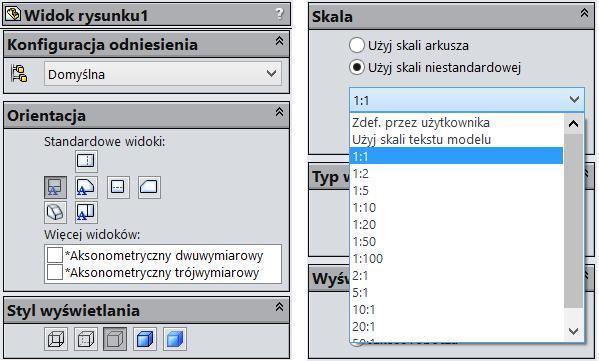Click the Widok rysunku1 title text
The height and width of the screenshot is (361, 599).
tap(86, 15)
